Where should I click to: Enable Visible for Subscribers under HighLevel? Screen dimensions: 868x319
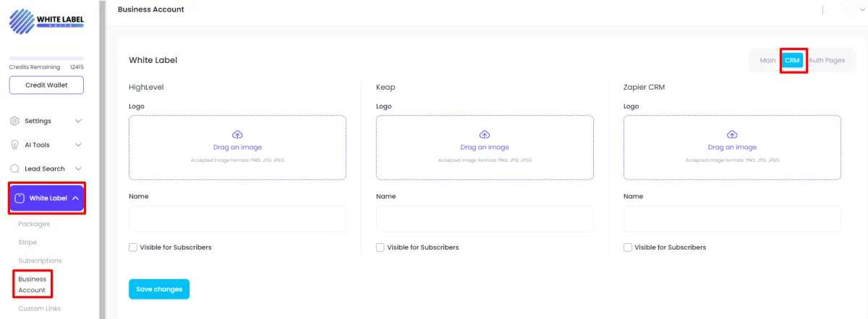[x=133, y=247]
